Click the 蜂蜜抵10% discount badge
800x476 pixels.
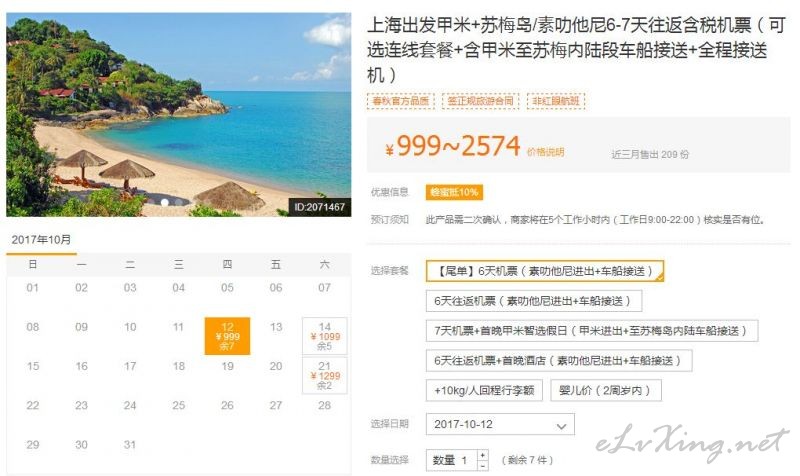click(454, 192)
